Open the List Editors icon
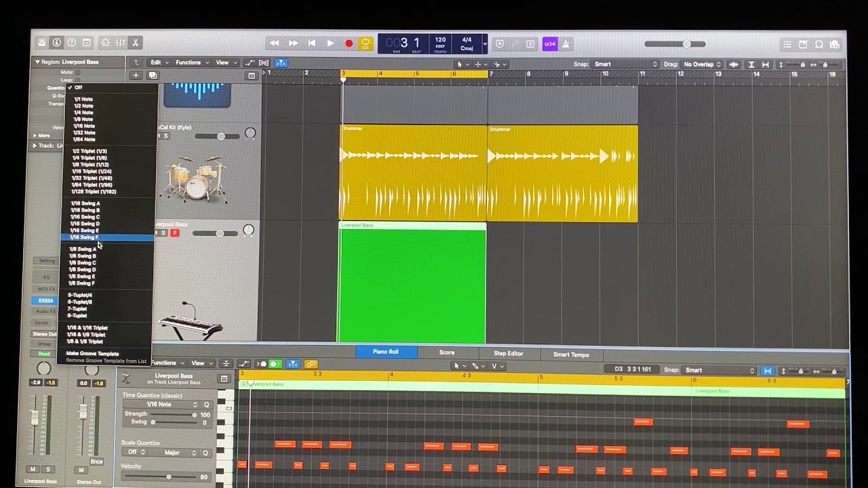 pos(787,44)
